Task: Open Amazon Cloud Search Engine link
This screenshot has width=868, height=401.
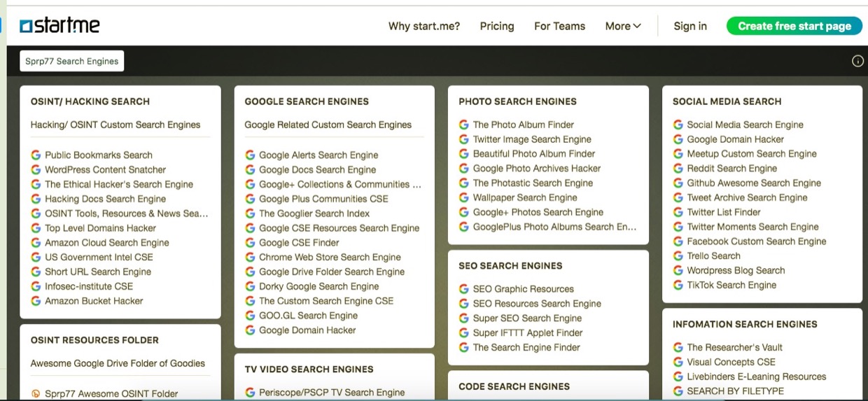Action: (x=107, y=243)
